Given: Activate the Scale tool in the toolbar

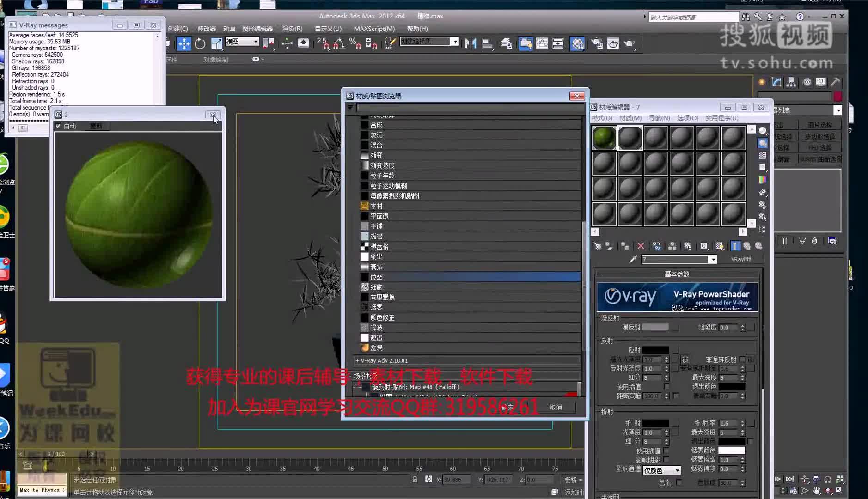Looking at the screenshot, I should point(217,44).
